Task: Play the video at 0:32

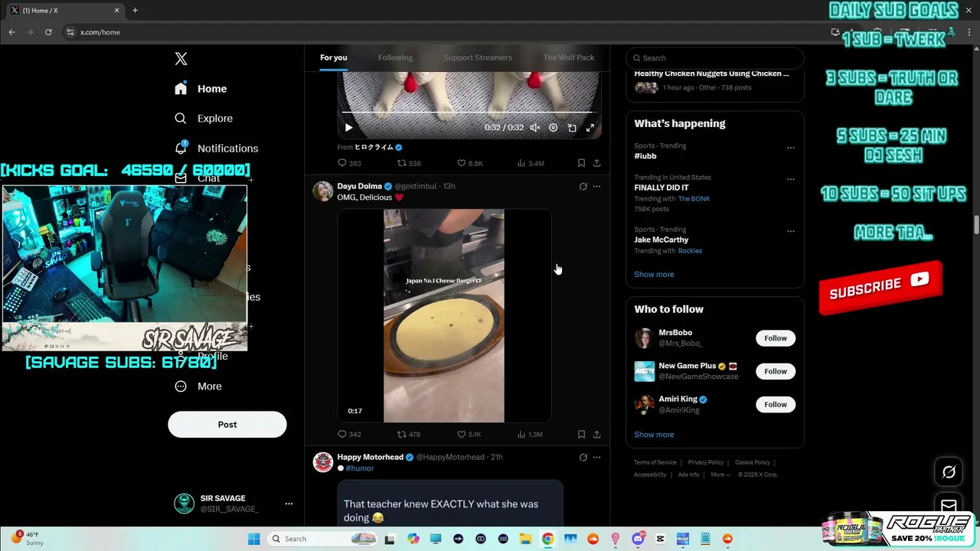Action: 348,128
